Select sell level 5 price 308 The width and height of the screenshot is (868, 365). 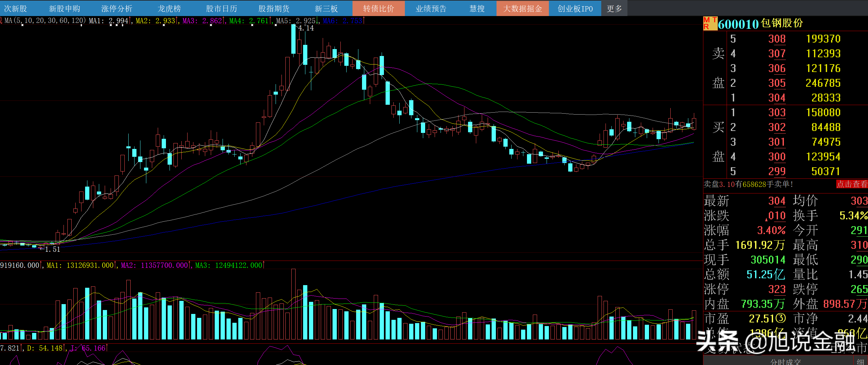777,39
